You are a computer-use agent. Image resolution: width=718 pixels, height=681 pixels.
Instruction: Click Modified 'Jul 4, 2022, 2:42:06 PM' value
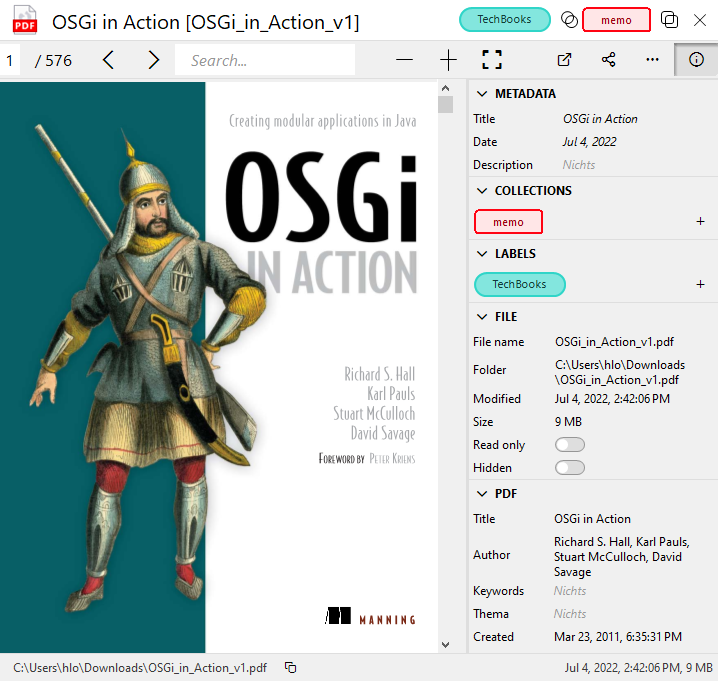pos(612,399)
